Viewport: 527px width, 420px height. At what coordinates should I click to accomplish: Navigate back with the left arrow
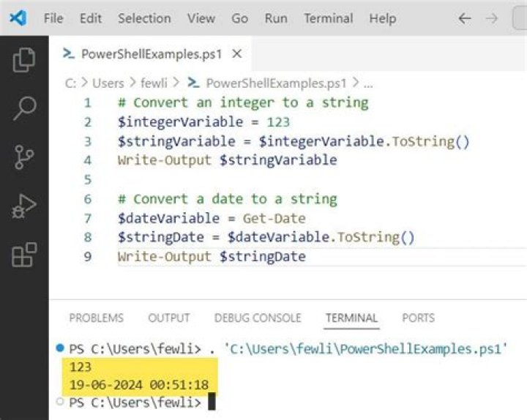coord(464,18)
